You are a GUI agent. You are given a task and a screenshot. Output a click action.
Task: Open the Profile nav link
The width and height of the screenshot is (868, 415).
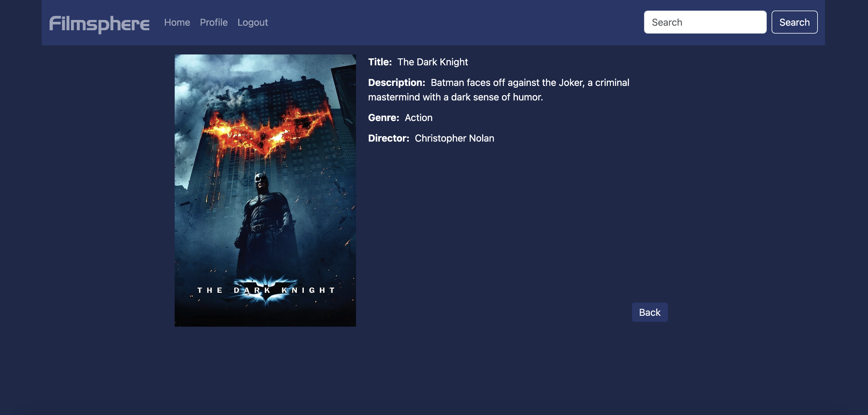pos(214,22)
